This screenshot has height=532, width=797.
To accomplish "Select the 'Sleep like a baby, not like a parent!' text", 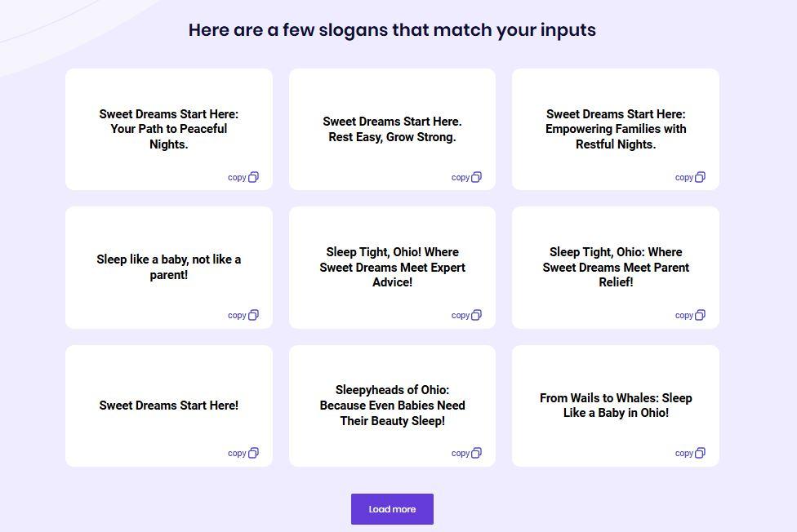I will [169, 267].
